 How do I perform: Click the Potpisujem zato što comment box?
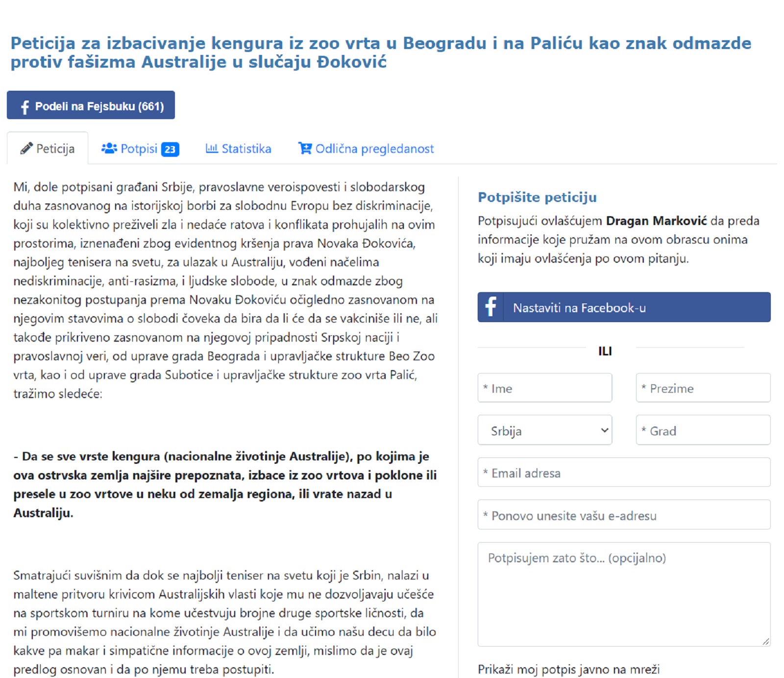[x=623, y=594]
